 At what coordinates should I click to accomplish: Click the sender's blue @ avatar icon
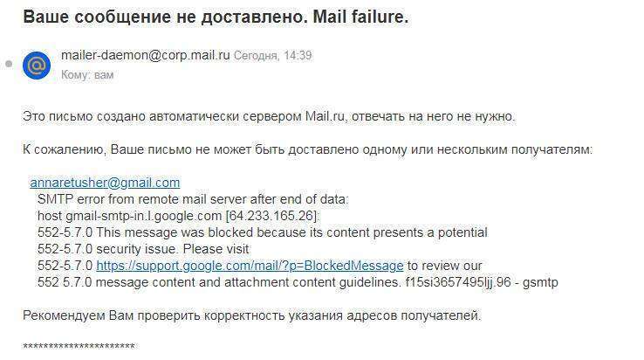click(x=37, y=66)
